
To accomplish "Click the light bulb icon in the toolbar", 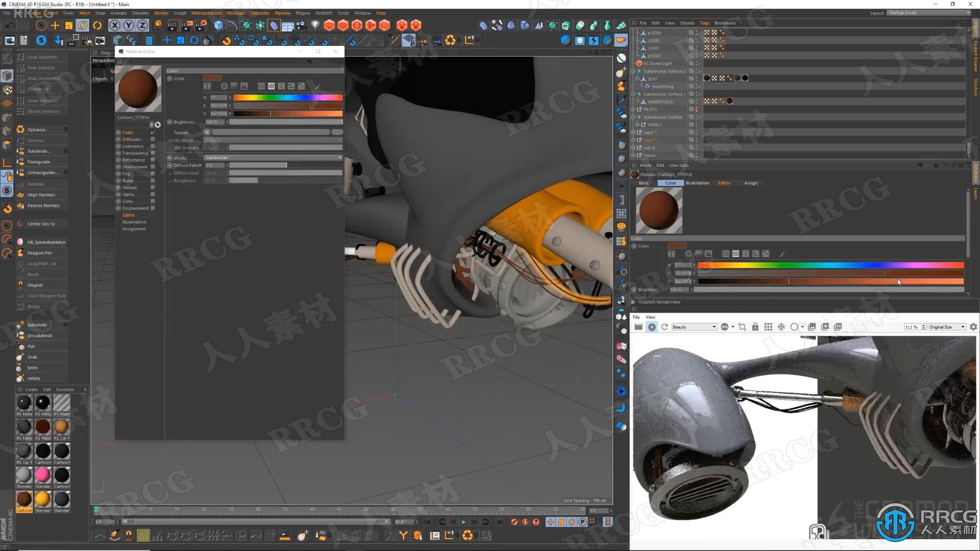I will 315,25.
